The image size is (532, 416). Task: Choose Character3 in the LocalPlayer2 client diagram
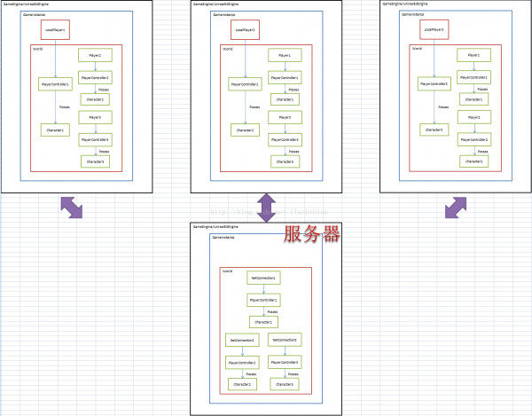(285, 161)
